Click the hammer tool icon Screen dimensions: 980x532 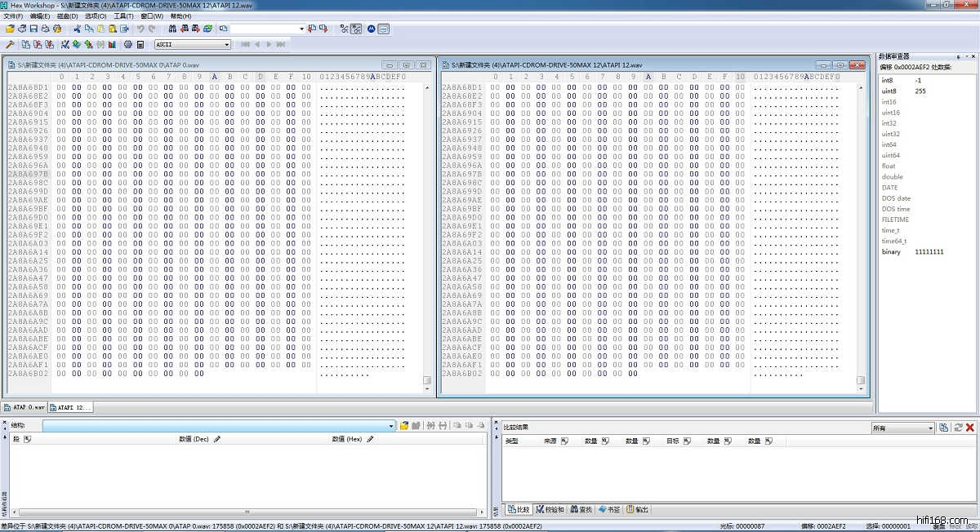[10, 44]
